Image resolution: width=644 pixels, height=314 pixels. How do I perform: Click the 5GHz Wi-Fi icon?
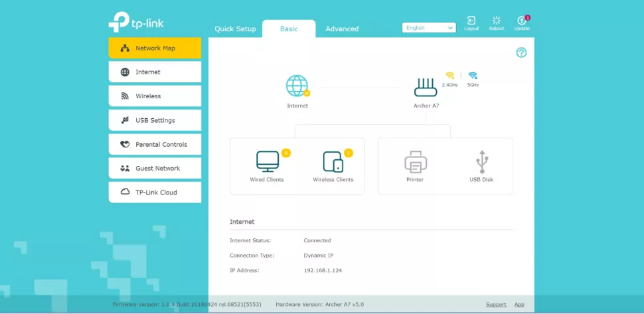coord(473,76)
